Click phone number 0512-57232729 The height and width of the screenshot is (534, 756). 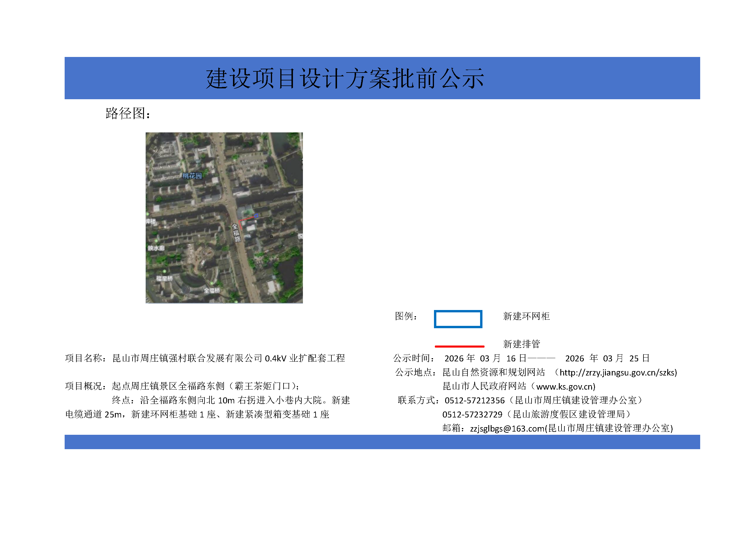click(x=472, y=415)
